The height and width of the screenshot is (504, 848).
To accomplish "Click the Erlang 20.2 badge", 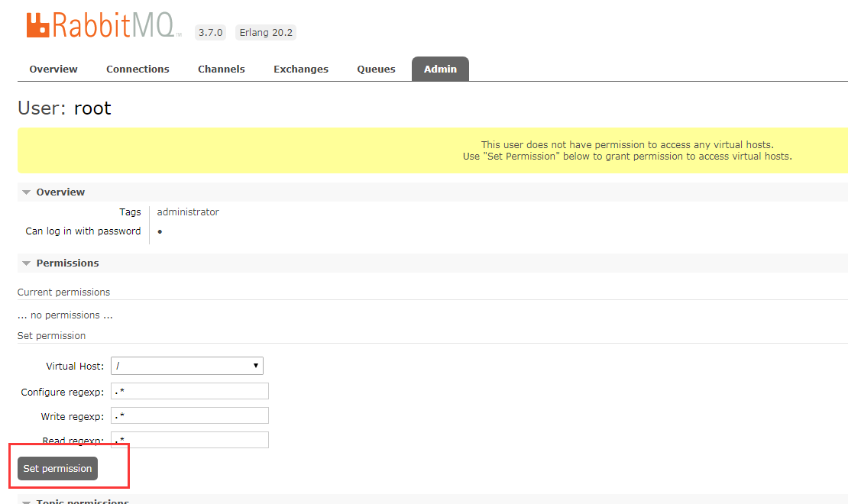I will [266, 32].
